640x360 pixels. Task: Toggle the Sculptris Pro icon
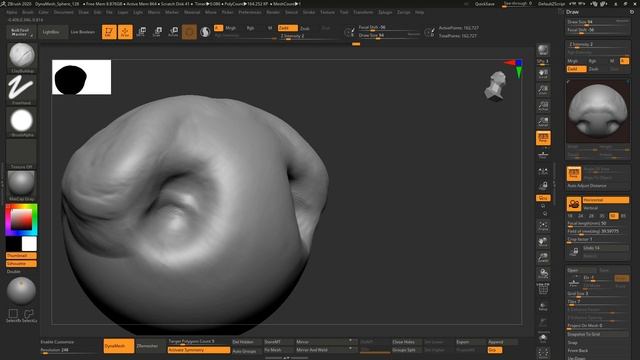click(x=205, y=32)
